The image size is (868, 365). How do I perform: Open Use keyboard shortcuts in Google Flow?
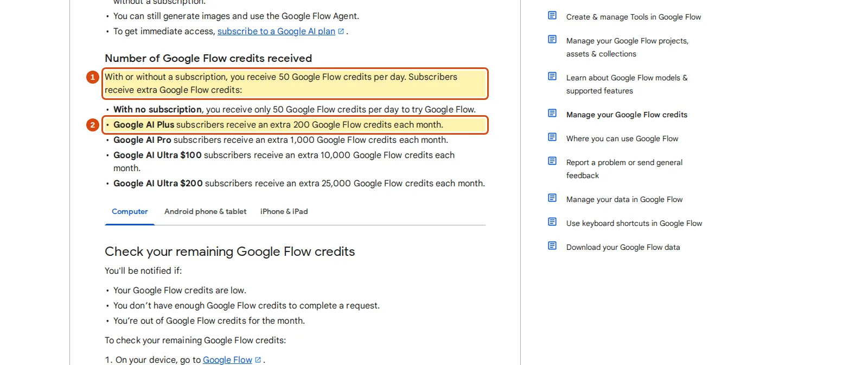click(x=634, y=224)
